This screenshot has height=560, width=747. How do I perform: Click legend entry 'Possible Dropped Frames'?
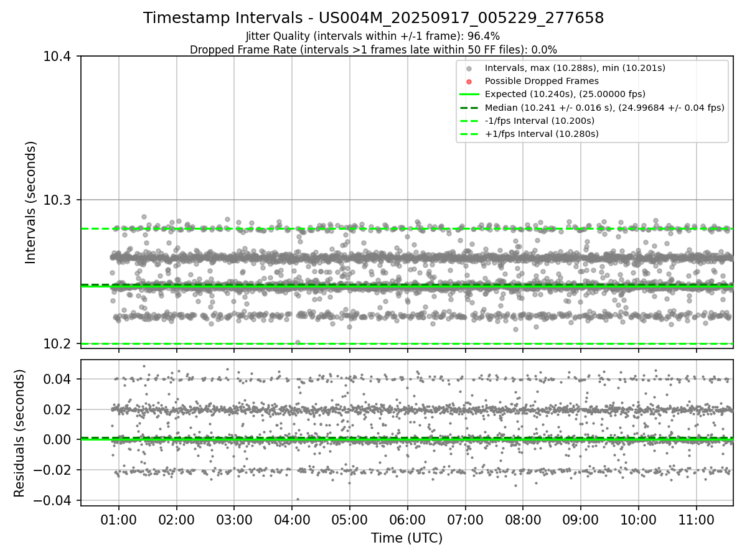click(542, 81)
